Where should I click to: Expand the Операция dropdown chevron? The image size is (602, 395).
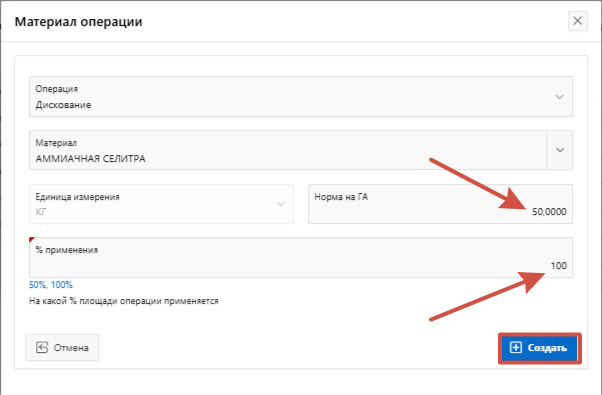(x=559, y=97)
